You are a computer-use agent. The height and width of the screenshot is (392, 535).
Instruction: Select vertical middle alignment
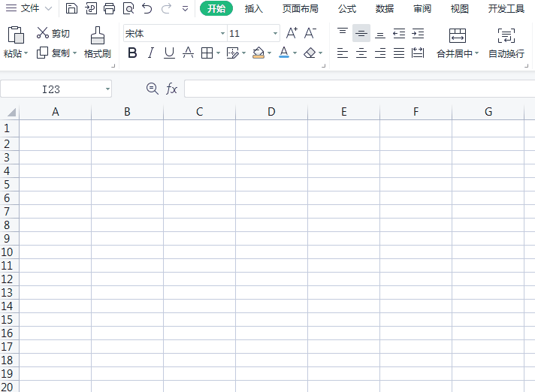point(361,33)
